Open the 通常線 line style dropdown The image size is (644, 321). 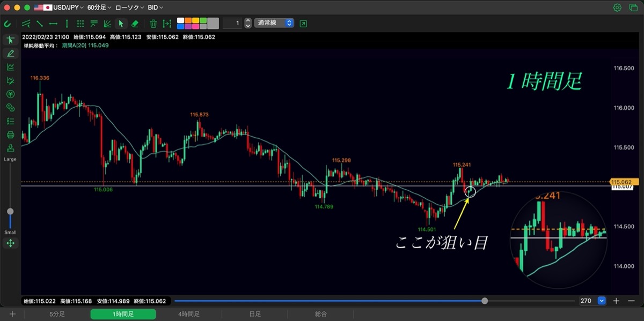point(274,23)
